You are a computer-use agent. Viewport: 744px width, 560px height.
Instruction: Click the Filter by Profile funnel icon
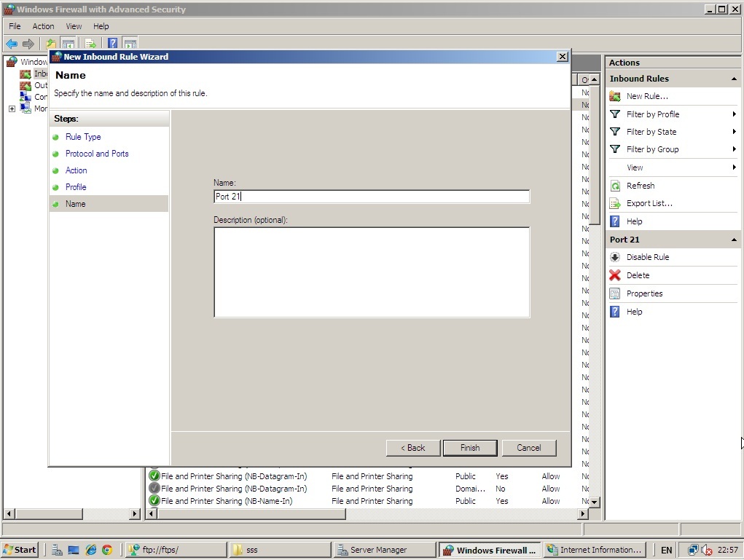(615, 114)
